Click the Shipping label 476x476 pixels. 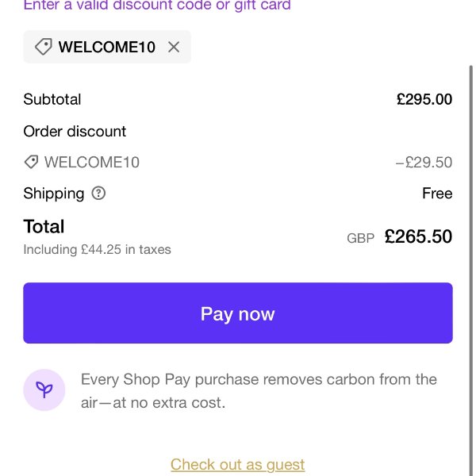53,194
